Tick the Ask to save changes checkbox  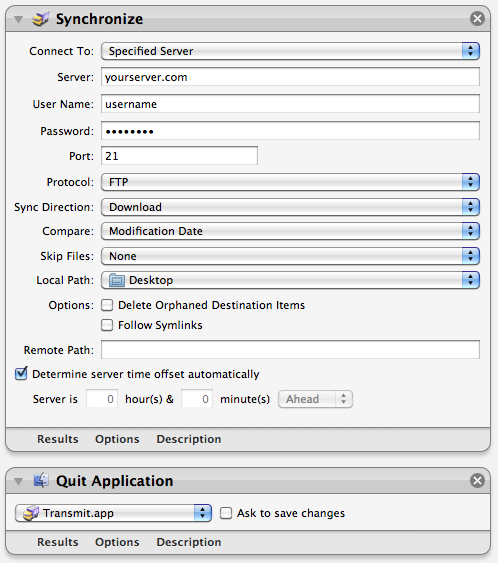point(226,513)
